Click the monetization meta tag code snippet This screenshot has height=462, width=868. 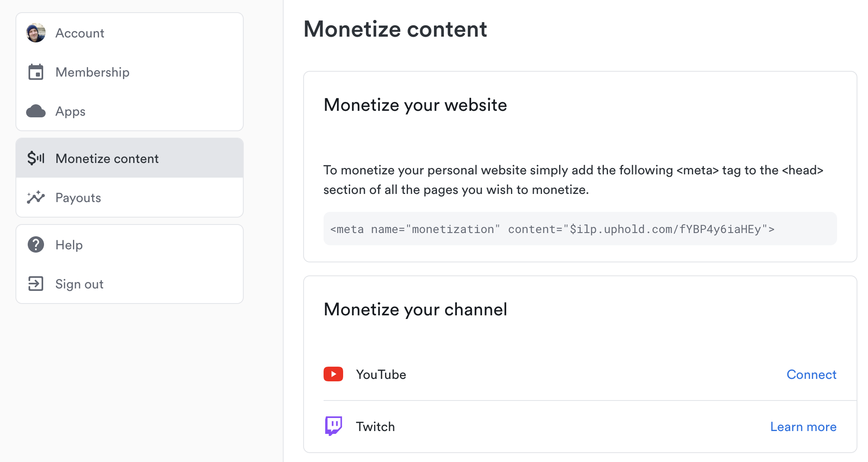pos(552,229)
